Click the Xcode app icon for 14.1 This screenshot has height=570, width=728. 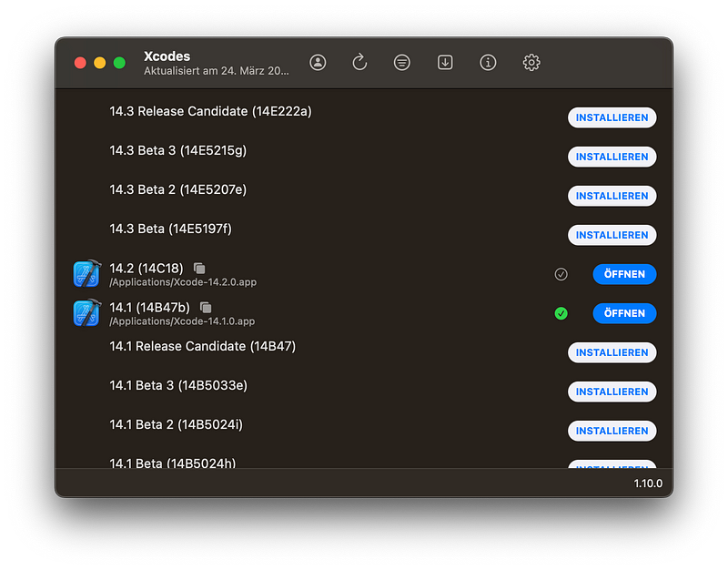point(86,312)
